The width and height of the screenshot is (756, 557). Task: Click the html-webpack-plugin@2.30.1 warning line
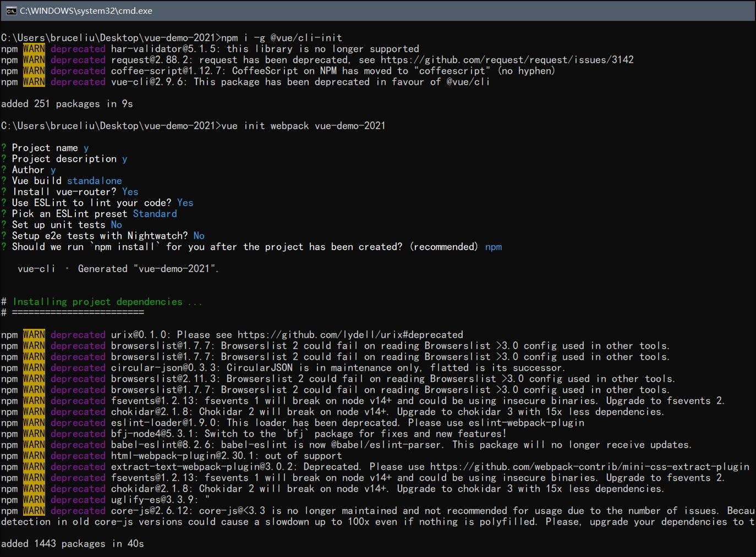point(172,456)
